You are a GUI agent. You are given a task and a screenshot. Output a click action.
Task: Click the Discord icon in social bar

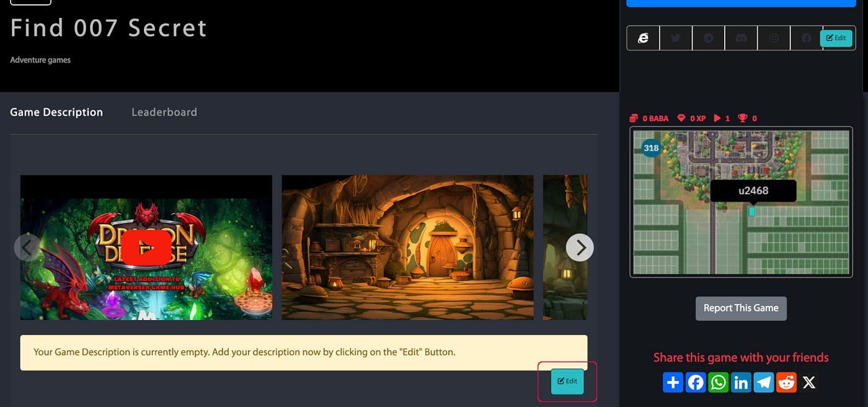point(741,38)
